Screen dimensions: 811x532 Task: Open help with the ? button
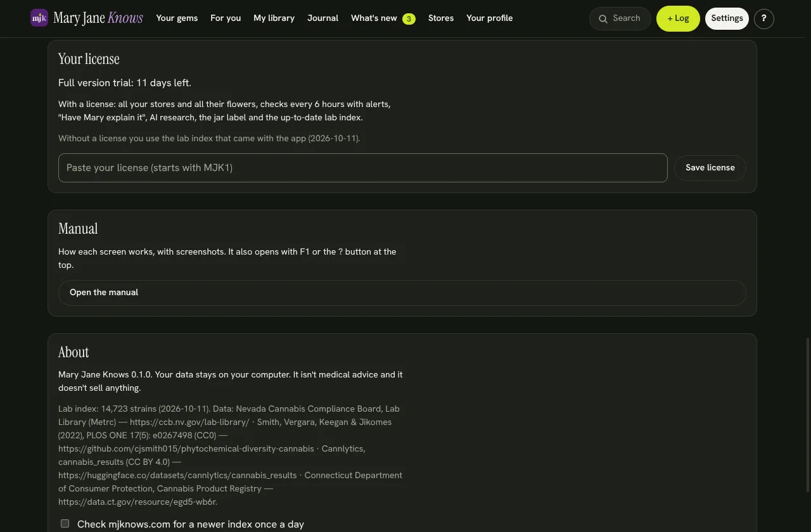pyautogui.click(x=763, y=18)
